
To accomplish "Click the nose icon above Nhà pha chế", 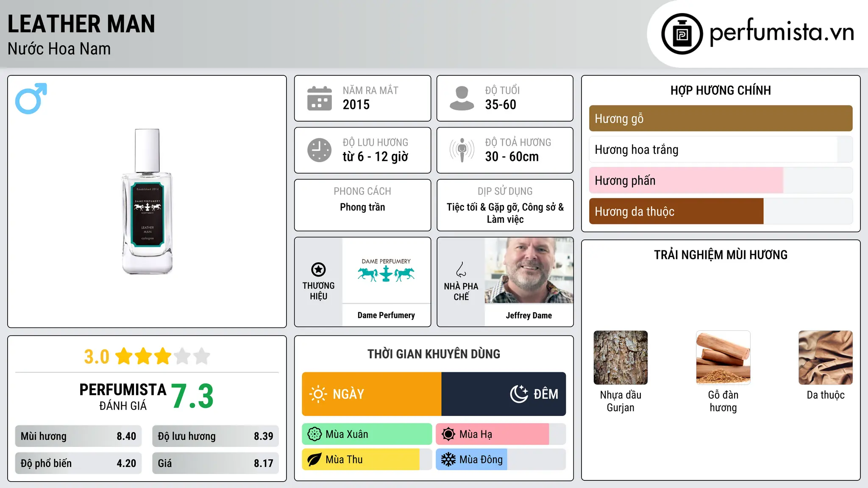I will click(461, 269).
